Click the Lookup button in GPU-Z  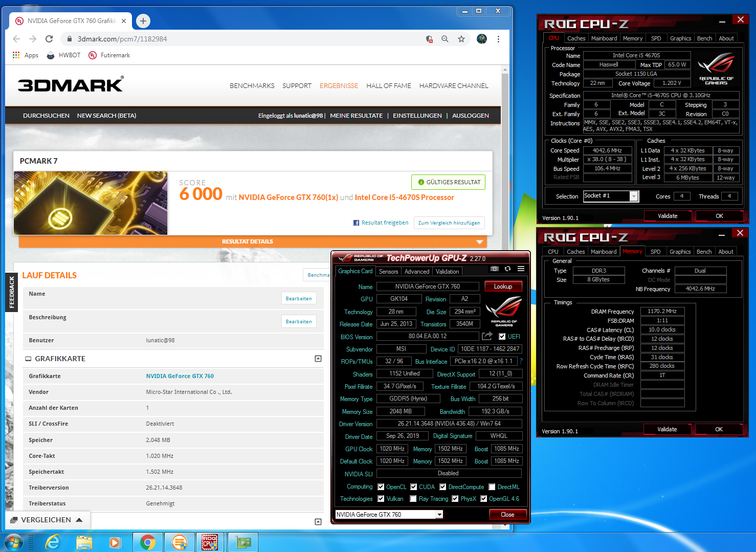click(x=503, y=286)
